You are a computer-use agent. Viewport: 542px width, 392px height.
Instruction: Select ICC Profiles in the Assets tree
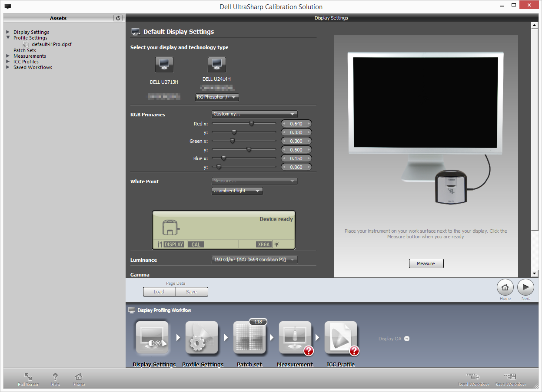[26, 62]
